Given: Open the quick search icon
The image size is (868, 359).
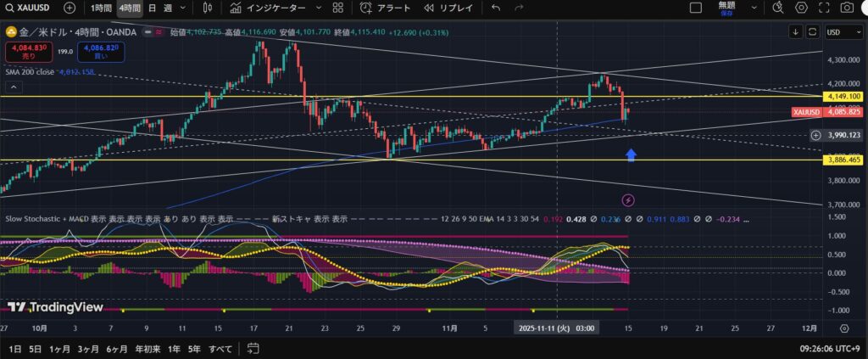Looking at the screenshot, I should tap(778, 8).
